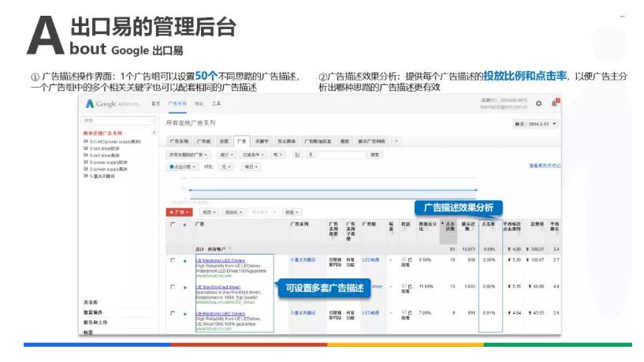Click icon beside S-power supply欧洲 campaign

(x=86, y=162)
